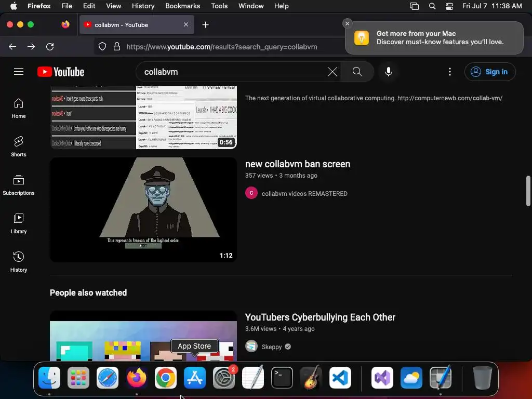The image size is (532, 399).
Task: Click the Skeppy channel avatar
Action: (x=251, y=346)
